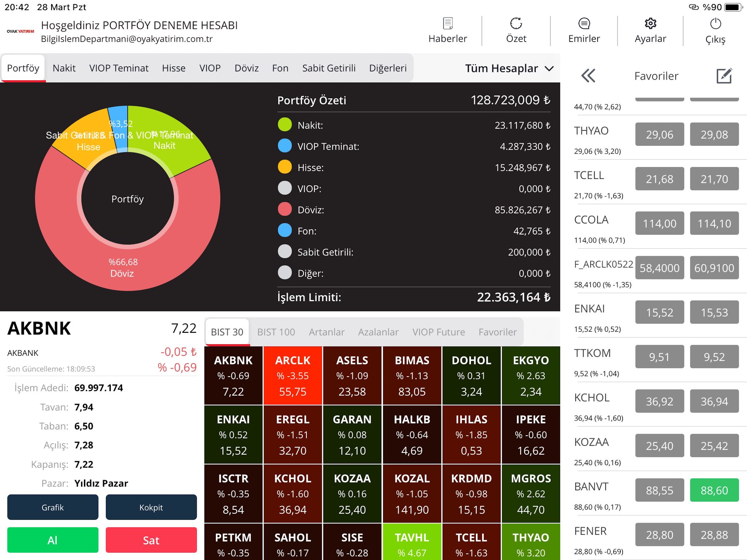The width and height of the screenshot is (747, 560).
Task: Select the TAVHL heatmap tile
Action: pos(412,542)
